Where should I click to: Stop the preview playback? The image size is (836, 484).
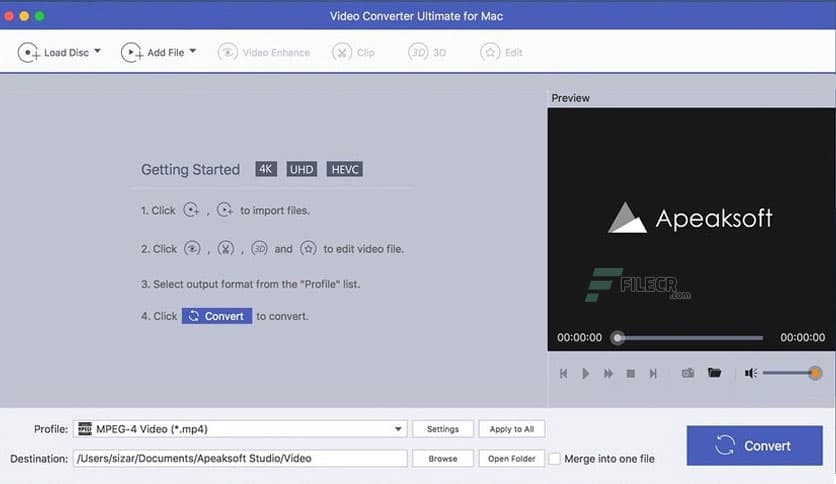tap(630, 374)
